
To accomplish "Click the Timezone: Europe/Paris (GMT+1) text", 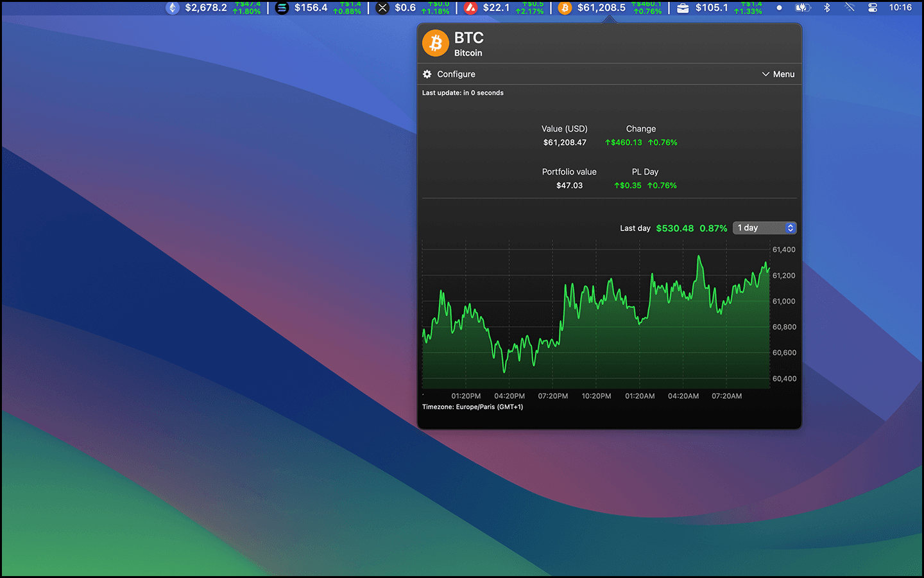I will [x=472, y=407].
